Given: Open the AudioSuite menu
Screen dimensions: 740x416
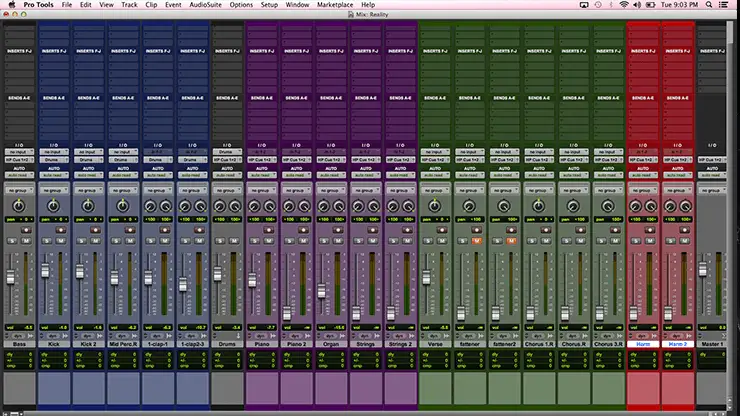Looking at the screenshot, I should pos(204,5).
